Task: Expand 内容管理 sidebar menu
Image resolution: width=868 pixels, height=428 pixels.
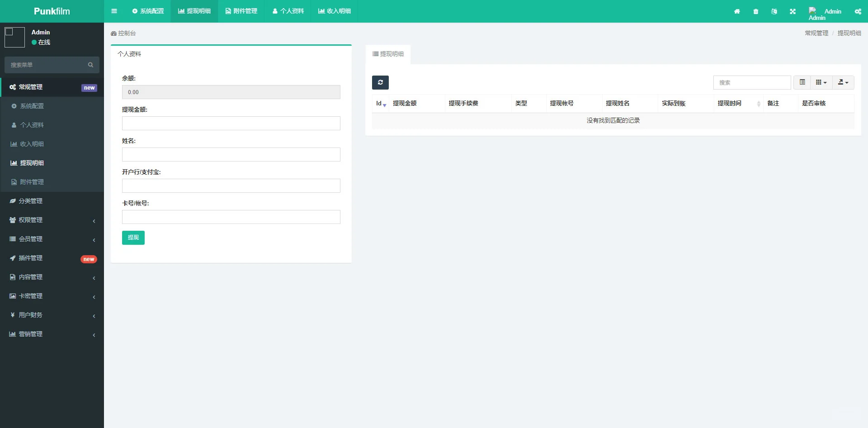Action: pos(52,277)
